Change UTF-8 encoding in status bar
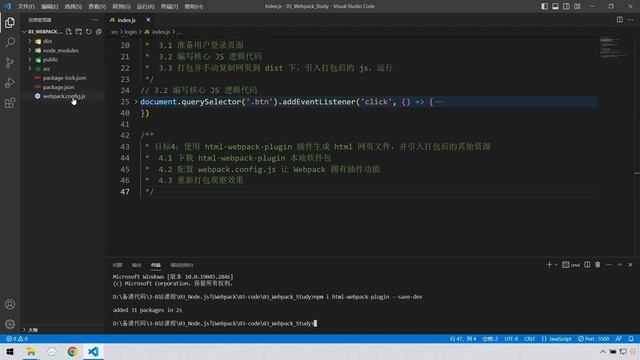This screenshot has height=360, width=640. click(511, 339)
